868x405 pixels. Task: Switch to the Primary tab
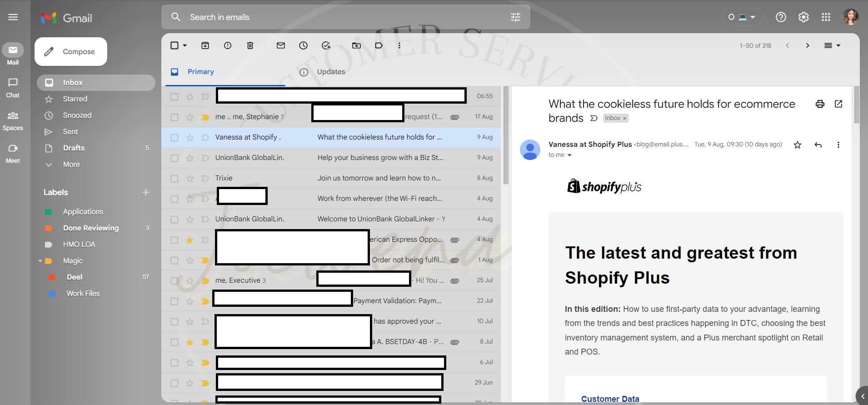[x=225, y=72]
